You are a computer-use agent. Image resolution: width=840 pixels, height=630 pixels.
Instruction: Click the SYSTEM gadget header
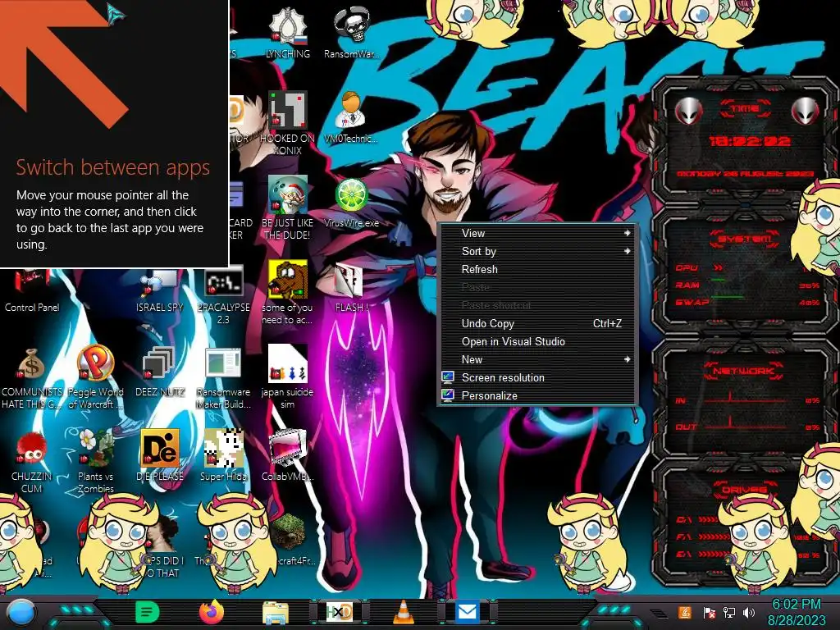point(745,239)
